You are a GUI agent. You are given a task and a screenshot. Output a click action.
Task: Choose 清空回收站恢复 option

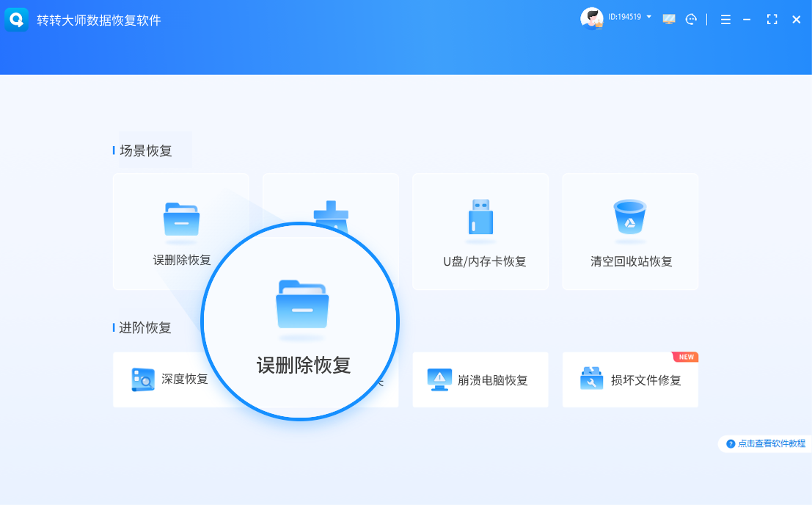pyautogui.click(x=631, y=261)
